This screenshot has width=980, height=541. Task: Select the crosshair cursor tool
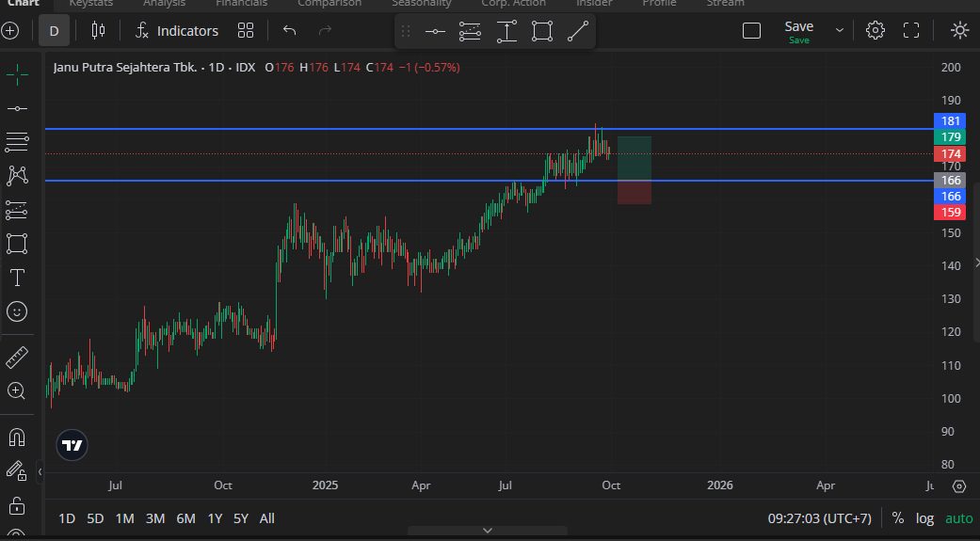click(x=17, y=75)
